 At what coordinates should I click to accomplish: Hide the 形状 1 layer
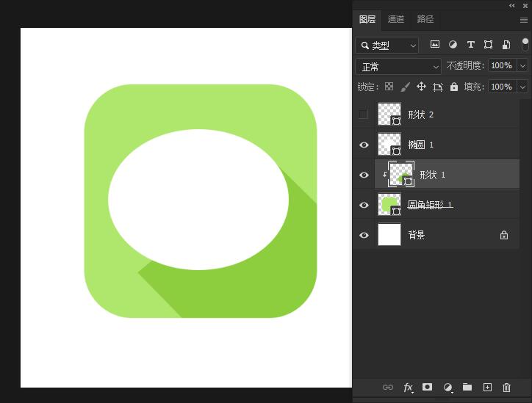coord(364,175)
